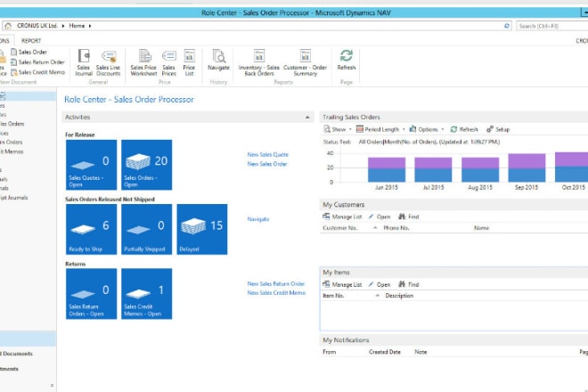Click the From column header in My Notifications
Viewport: 588px width, 392px height.
click(x=330, y=352)
